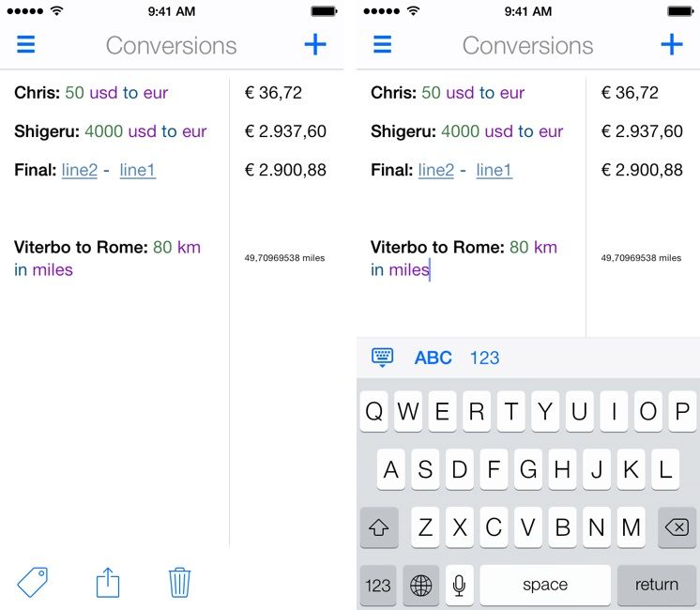This screenshot has width=700, height=610.
Task: Open the share sheet icon
Action: click(x=108, y=583)
